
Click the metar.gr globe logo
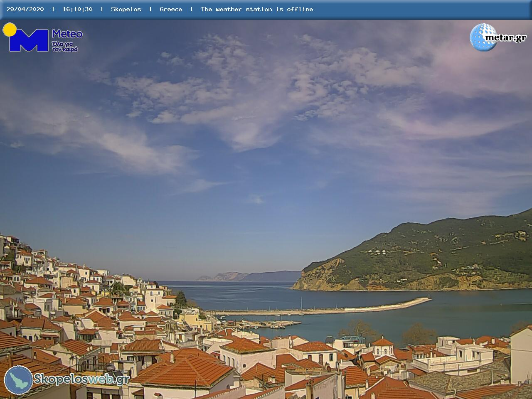pos(498,37)
